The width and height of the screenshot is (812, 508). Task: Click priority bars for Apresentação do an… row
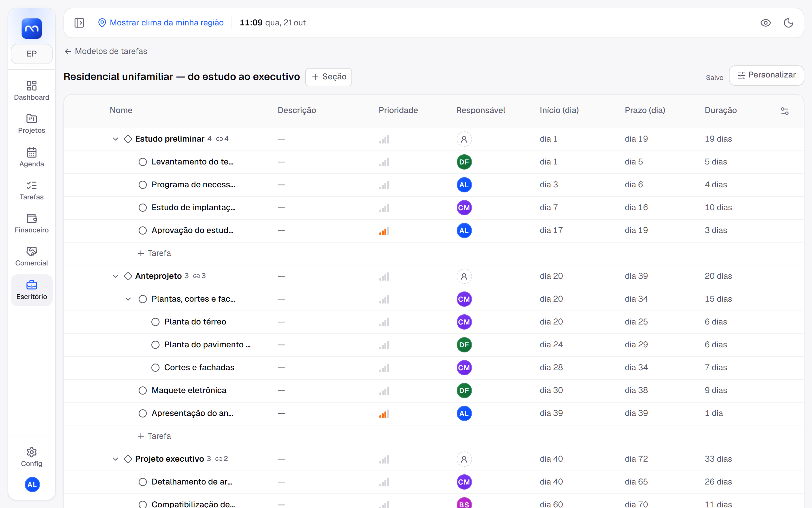(384, 414)
